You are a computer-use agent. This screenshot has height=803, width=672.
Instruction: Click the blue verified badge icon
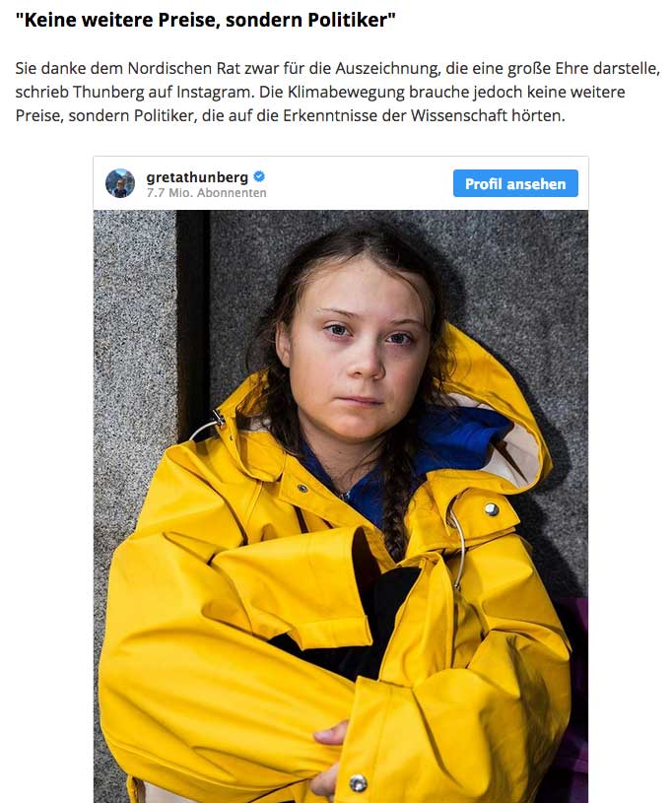[259, 176]
